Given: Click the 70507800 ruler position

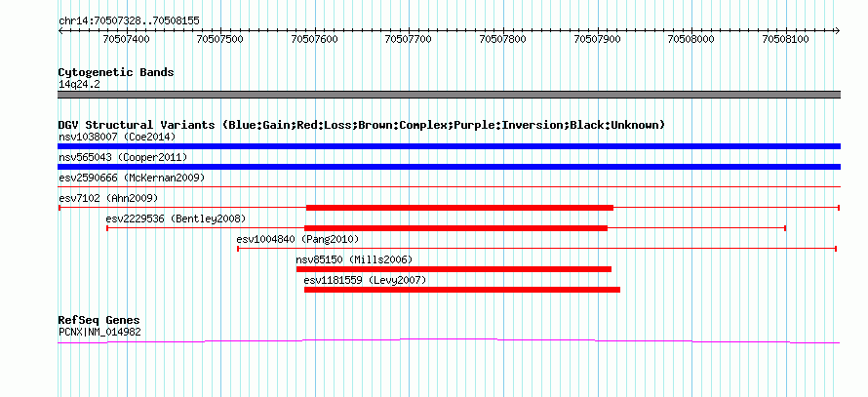Looking at the screenshot, I should (x=502, y=40).
